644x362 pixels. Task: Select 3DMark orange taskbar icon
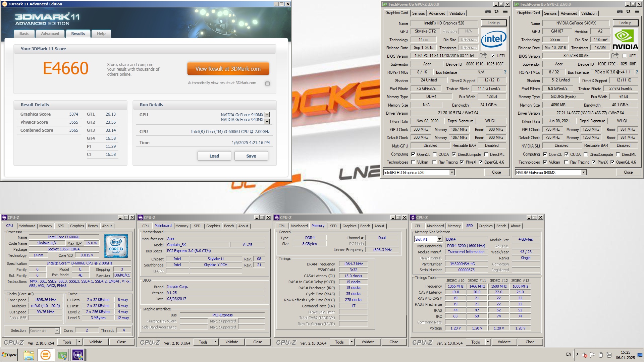45,355
